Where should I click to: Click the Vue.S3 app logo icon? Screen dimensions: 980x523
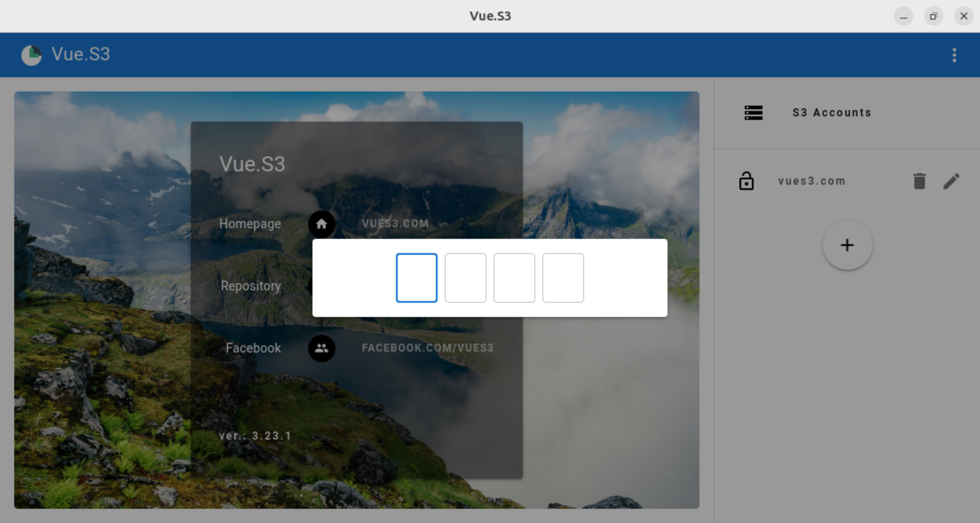32,55
